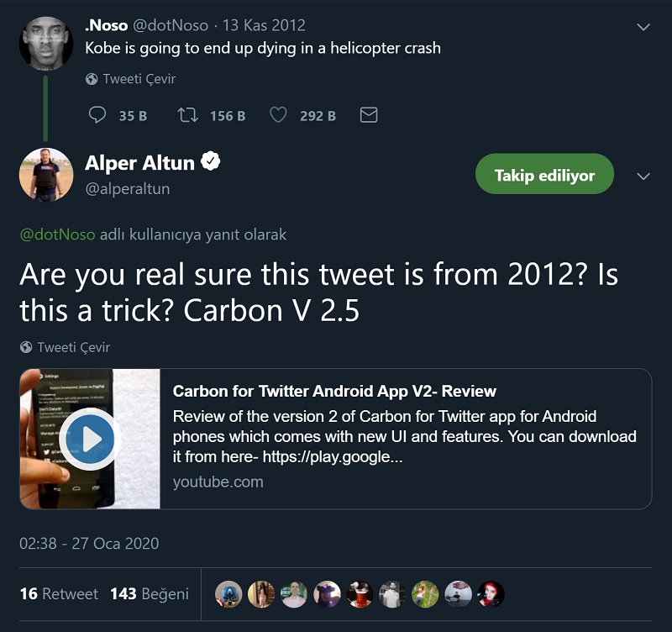Click the 02:38 - 27 Oca 2020 timestamp
672x632 pixels.
click(x=89, y=544)
